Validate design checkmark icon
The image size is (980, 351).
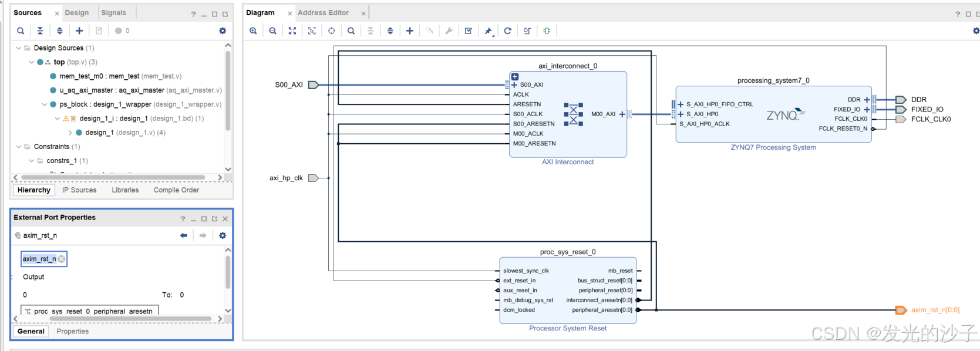pos(469,31)
